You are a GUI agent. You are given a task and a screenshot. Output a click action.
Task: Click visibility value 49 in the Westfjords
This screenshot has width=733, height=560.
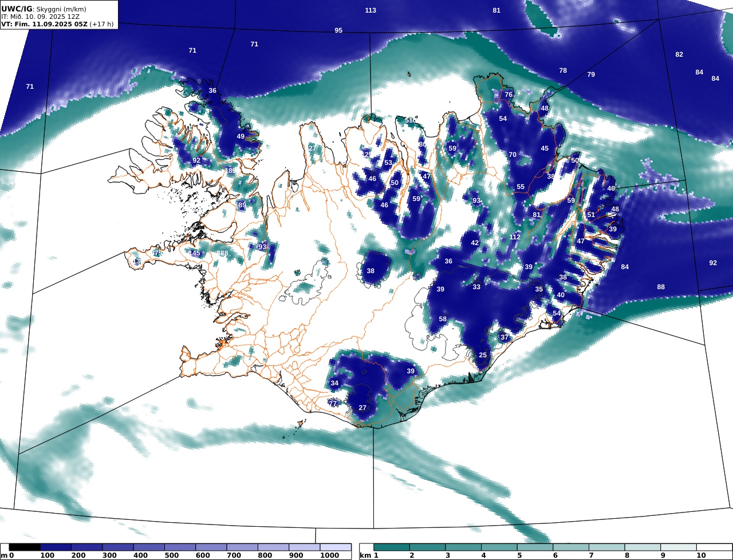[x=241, y=136]
